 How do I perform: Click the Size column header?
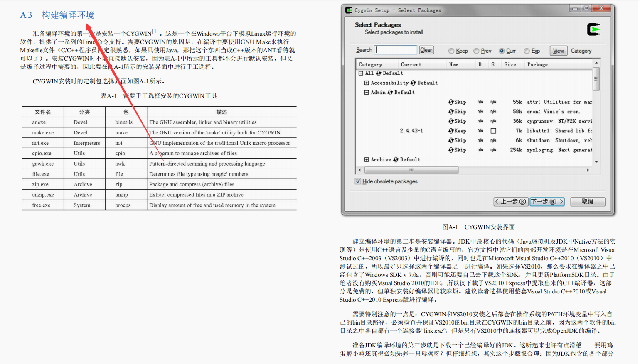(x=513, y=64)
